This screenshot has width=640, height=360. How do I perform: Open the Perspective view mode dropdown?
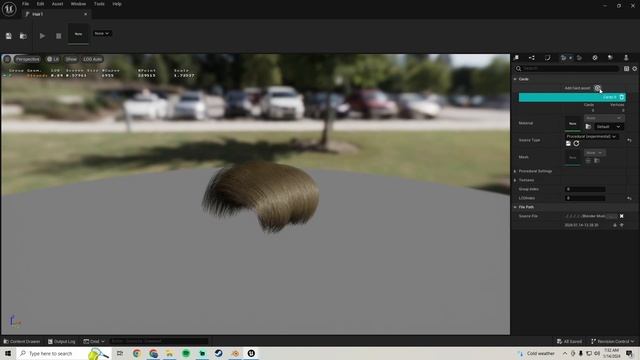[x=27, y=59]
